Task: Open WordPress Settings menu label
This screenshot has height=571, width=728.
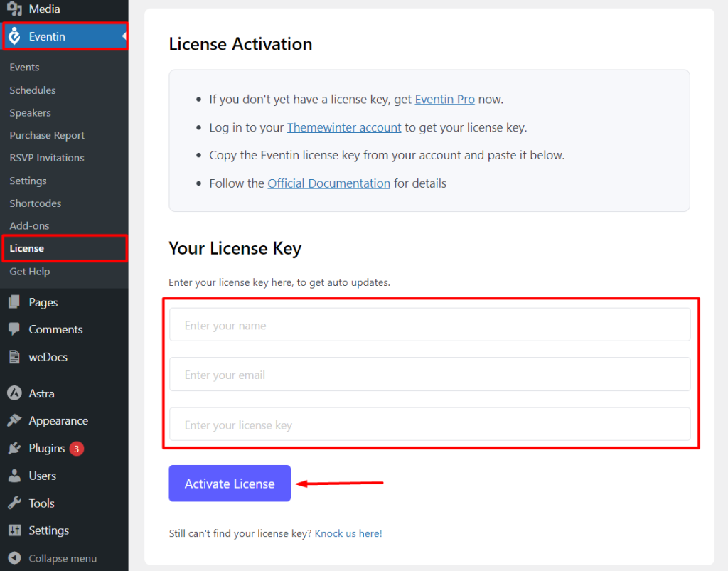Action: coord(49,530)
